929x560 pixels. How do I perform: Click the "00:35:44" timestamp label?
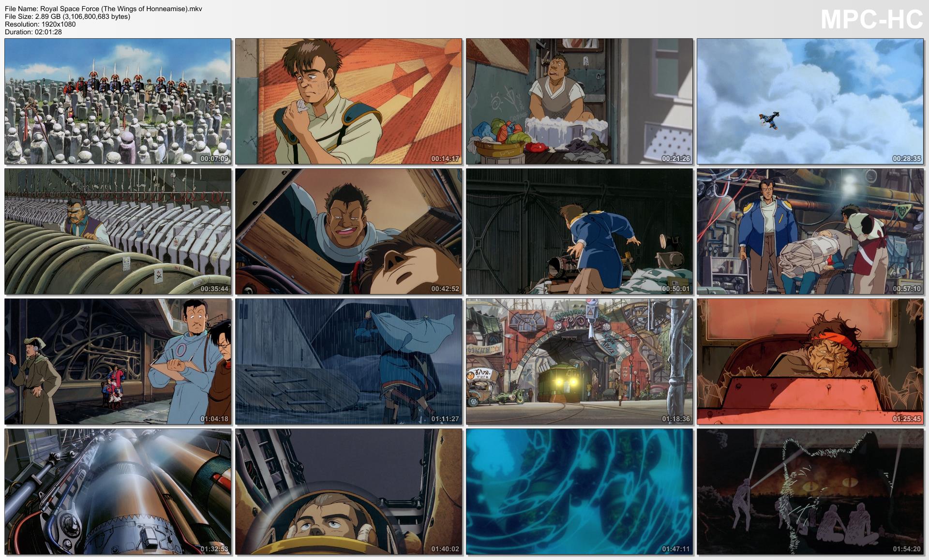(x=214, y=289)
